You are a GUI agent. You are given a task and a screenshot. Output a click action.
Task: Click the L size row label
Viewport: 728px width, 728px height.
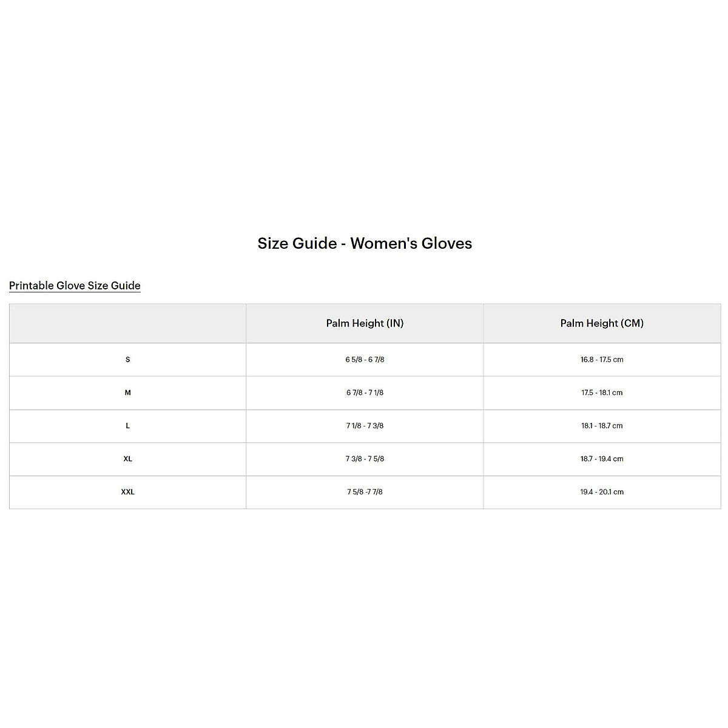click(127, 426)
